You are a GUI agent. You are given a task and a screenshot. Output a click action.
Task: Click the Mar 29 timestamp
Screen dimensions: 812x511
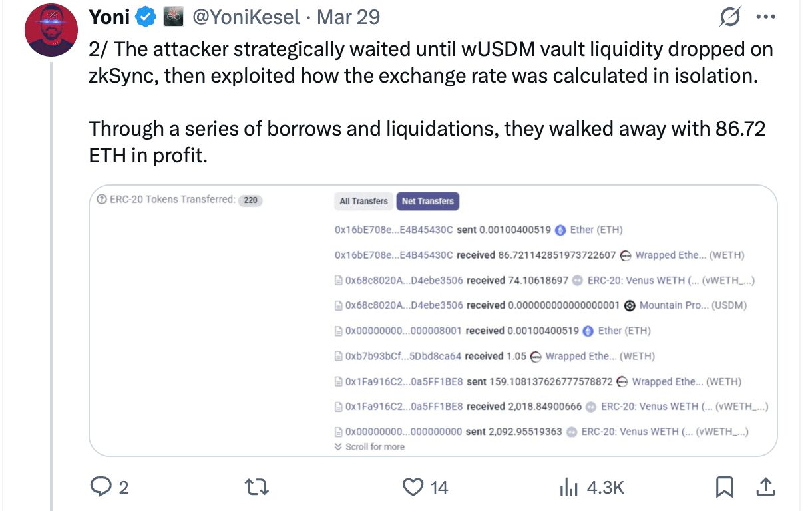[x=348, y=17]
